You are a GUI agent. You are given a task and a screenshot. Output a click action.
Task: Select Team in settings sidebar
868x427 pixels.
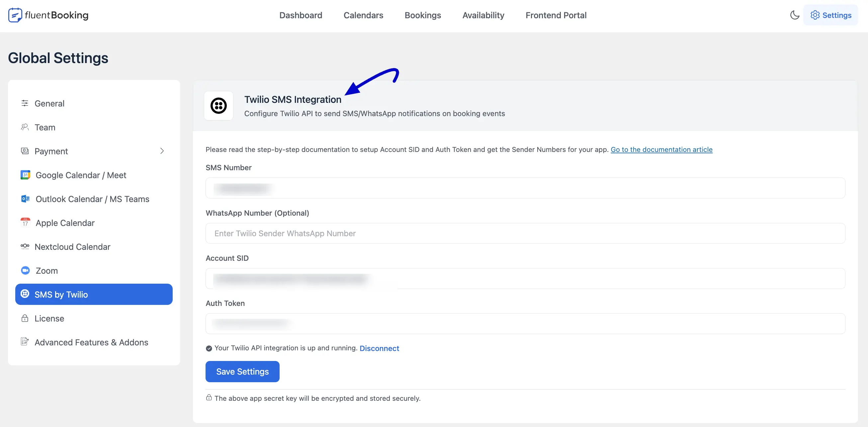click(94, 127)
